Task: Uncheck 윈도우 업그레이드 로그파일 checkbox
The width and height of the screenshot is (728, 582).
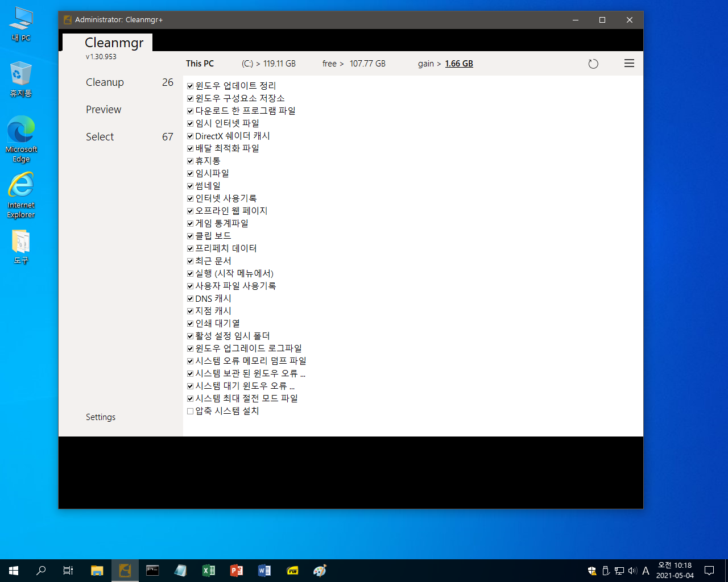Action: 191,349
